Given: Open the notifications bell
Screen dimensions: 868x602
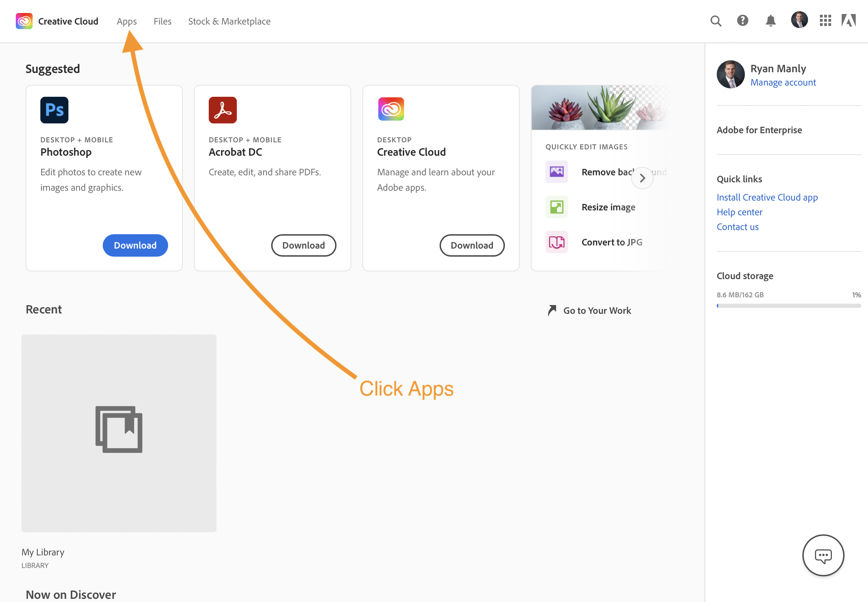Looking at the screenshot, I should 770,21.
